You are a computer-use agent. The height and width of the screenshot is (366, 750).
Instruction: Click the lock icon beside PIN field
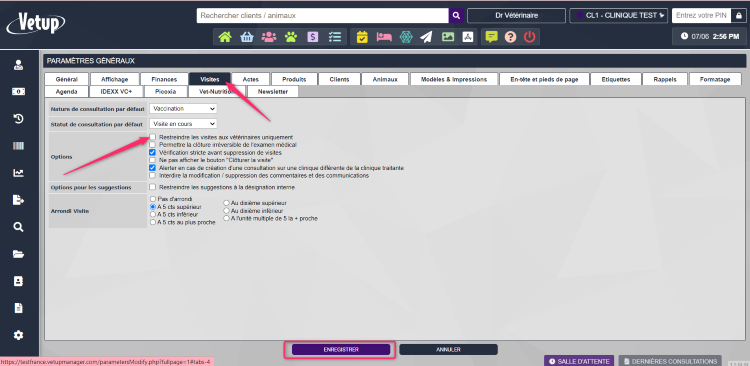coord(739,15)
